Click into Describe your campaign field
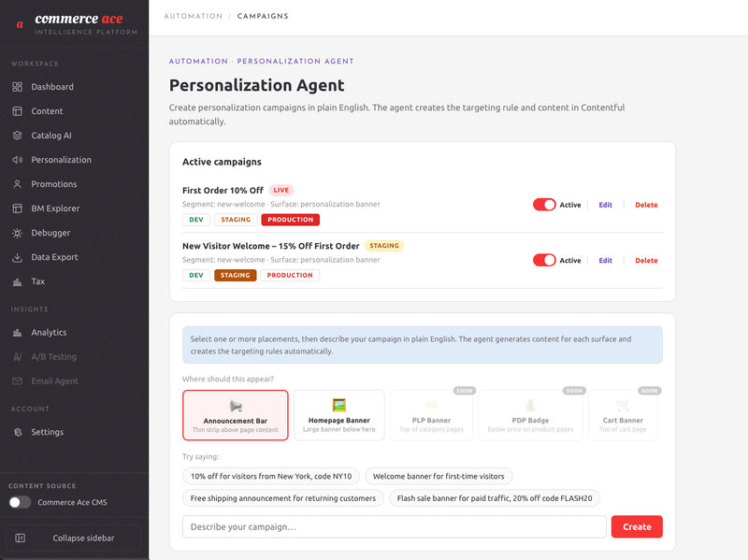 394,526
